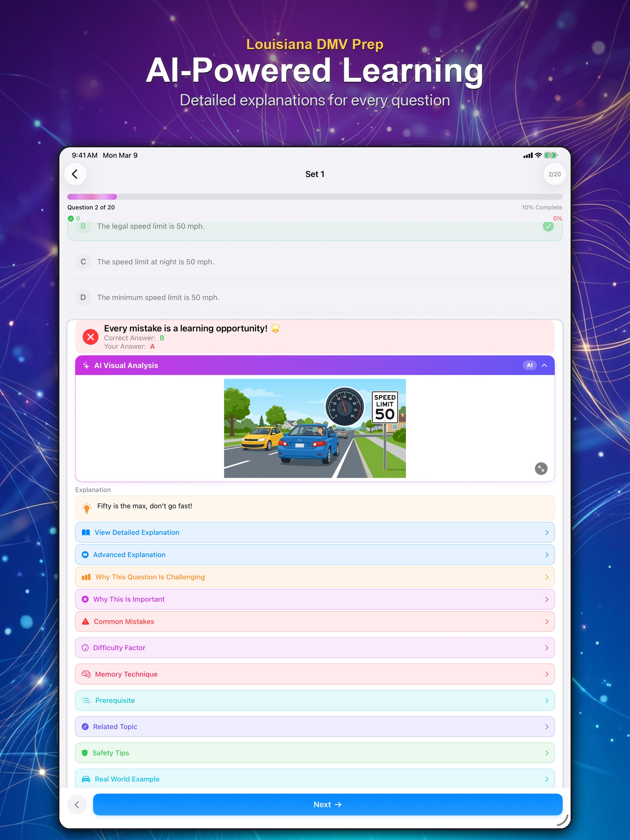Click the battery status icon
630x840 pixels.
(x=551, y=155)
